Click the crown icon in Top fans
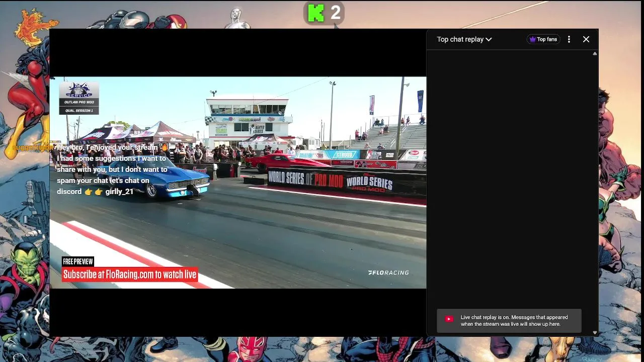The image size is (644, 362). coord(532,39)
